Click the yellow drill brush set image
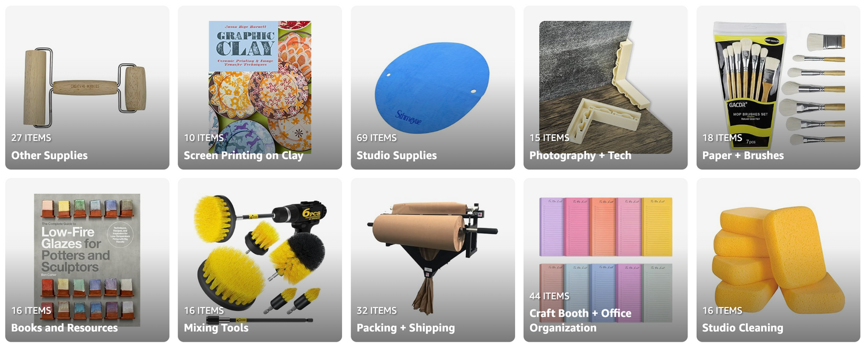868x348 pixels. (x=260, y=260)
